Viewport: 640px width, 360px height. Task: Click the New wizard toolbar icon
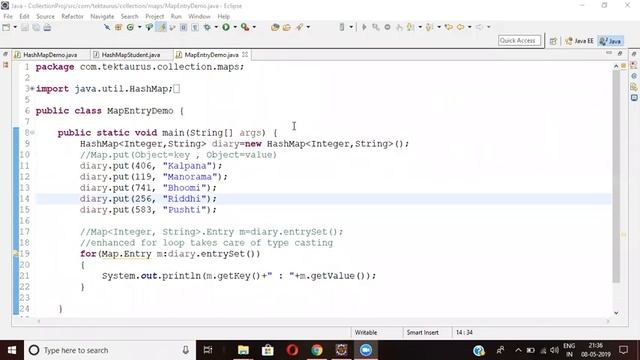tap(6, 27)
